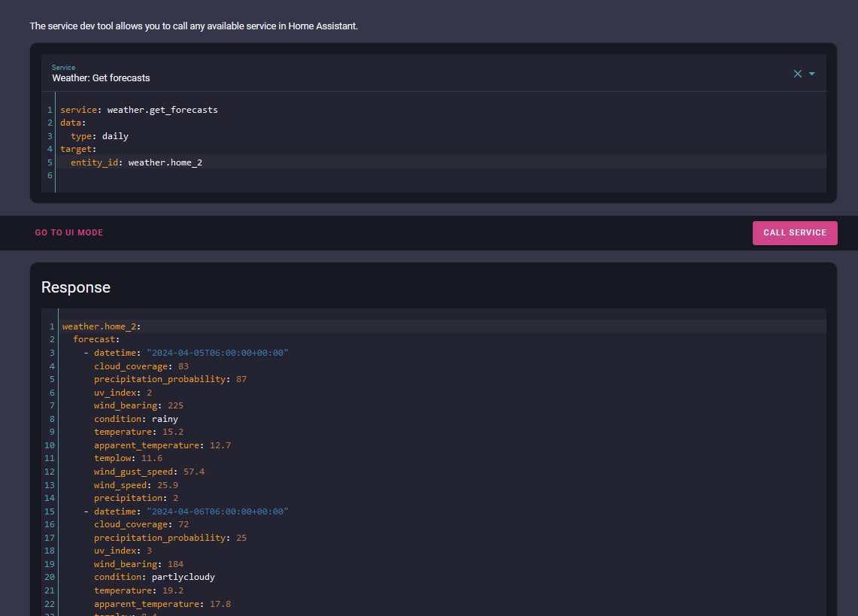
Task: Click the 'condition: partlycloudy' response line
Action: 154,577
